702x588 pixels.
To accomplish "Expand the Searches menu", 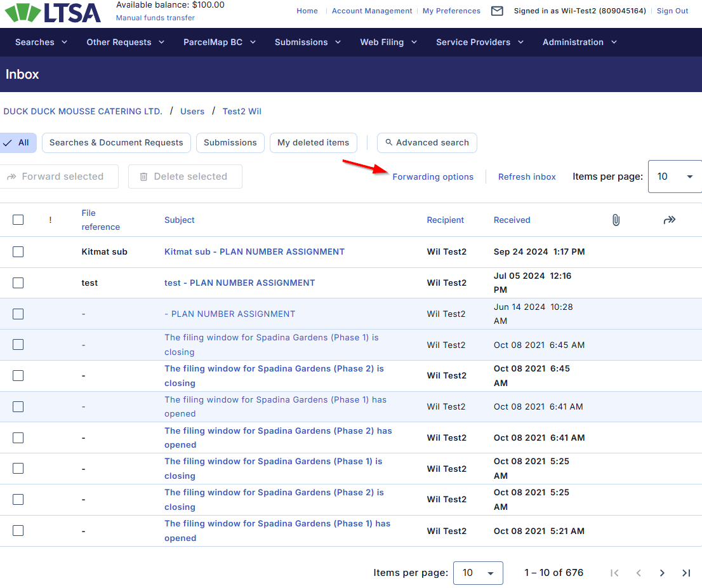I will point(41,43).
